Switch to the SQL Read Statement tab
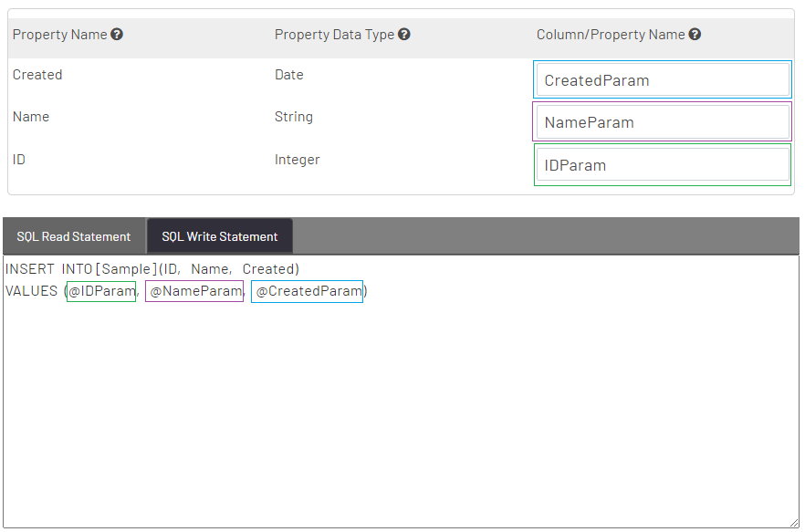805x532 pixels. coord(73,235)
